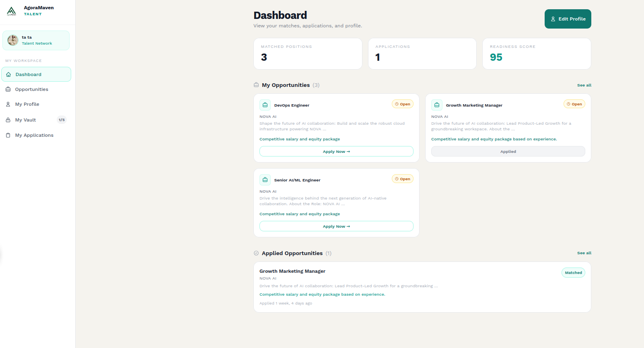Go to Opportunities in the sidebar
The width and height of the screenshot is (644, 348).
tap(36, 89)
